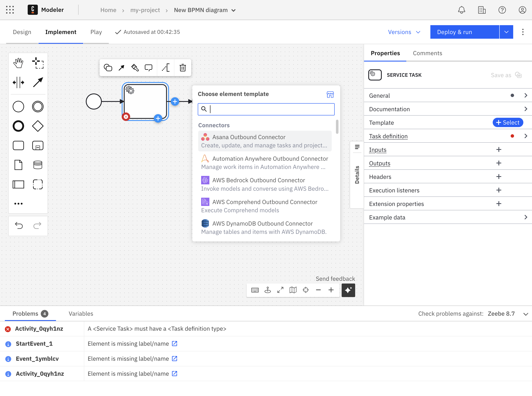
Task: Connect using sequence flow in context pad
Action: click(x=121, y=68)
